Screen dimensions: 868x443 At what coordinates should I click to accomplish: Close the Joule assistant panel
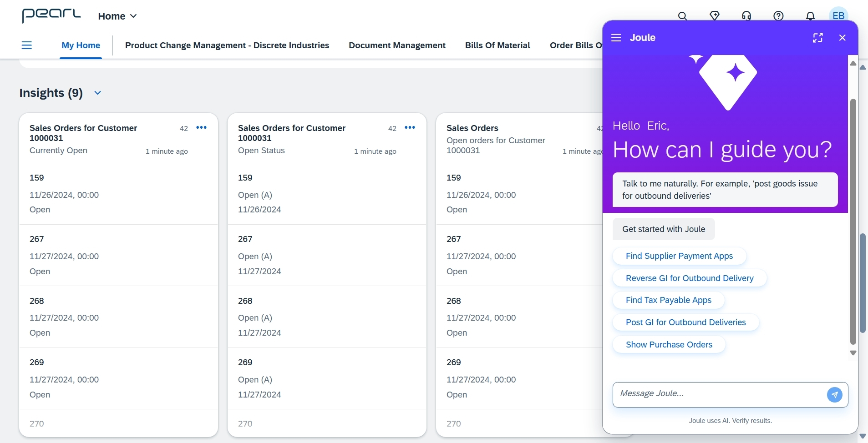pos(843,38)
